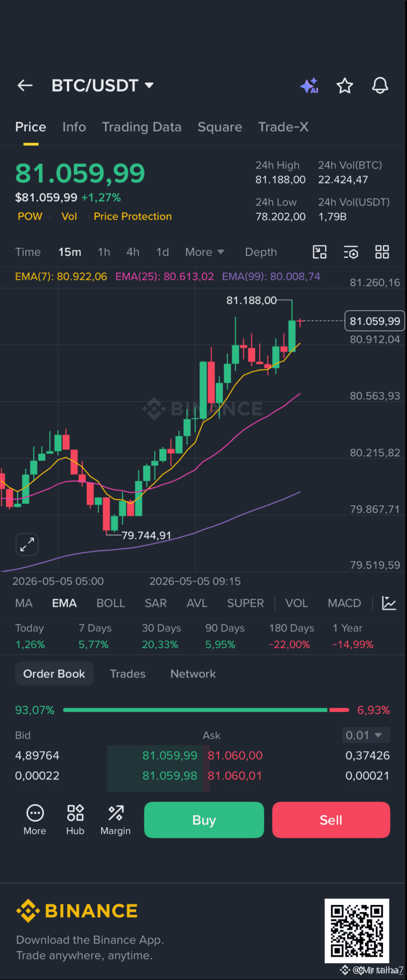Toggle the VOL sub-indicator
The width and height of the screenshot is (407, 980).
(x=296, y=603)
